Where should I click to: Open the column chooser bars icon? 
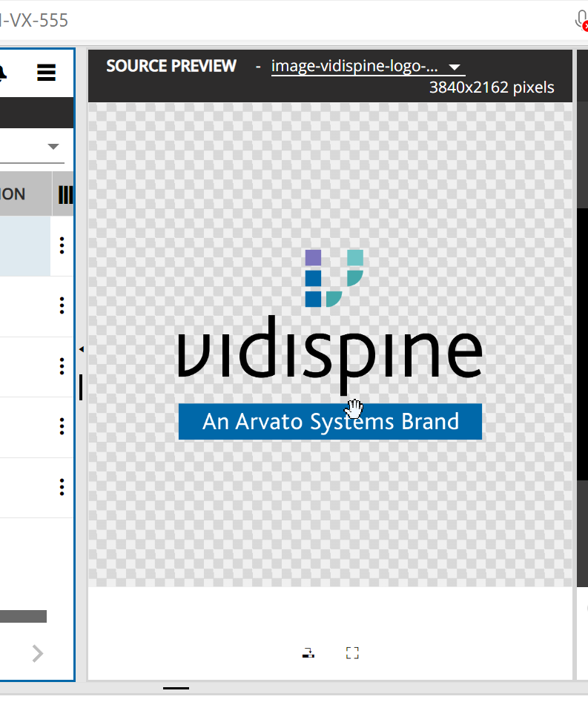click(x=65, y=194)
